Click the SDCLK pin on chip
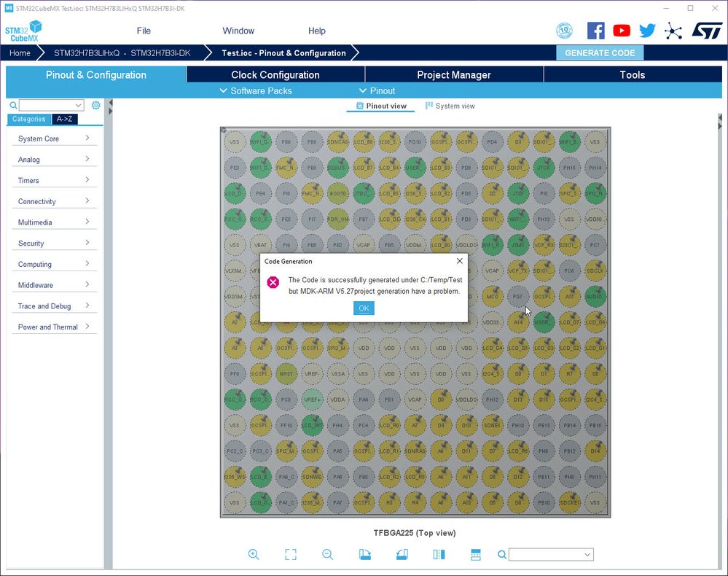 click(595, 271)
